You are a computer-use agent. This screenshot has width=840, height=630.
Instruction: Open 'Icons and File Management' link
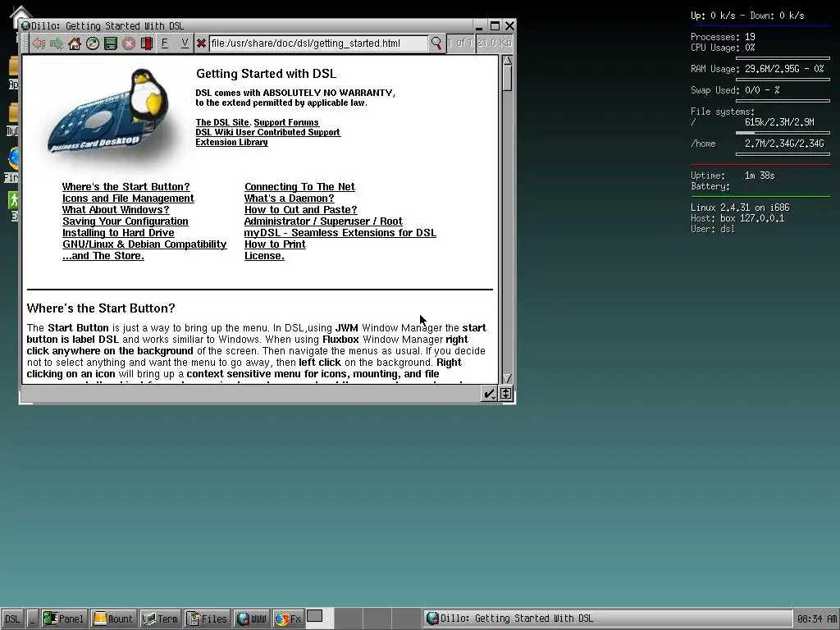click(x=128, y=199)
